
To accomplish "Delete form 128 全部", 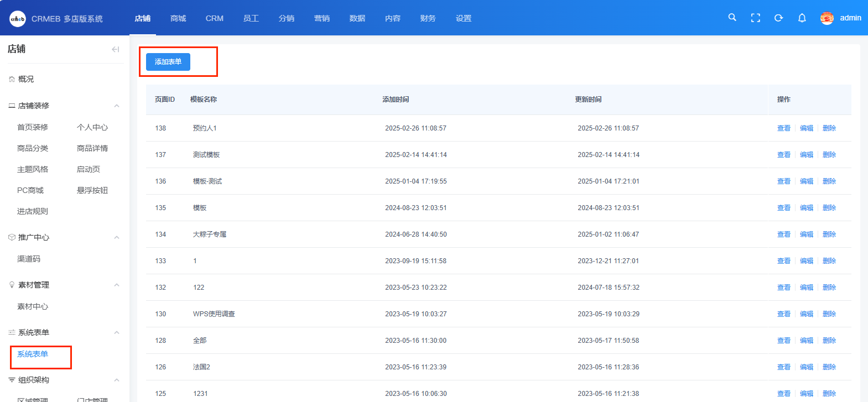I will 829,341.
